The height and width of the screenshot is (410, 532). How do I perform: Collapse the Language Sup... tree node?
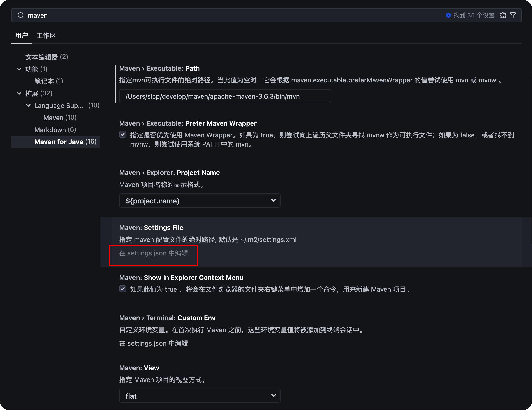28,105
